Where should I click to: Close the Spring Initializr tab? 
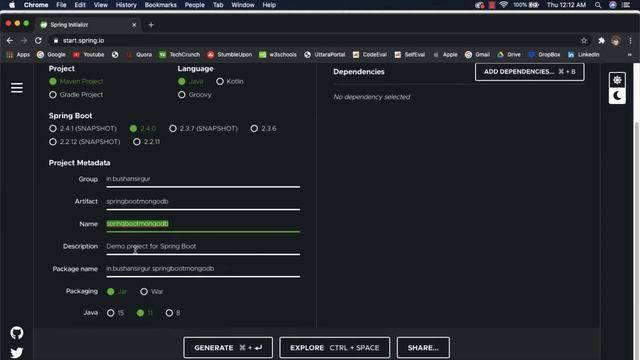pos(134,25)
